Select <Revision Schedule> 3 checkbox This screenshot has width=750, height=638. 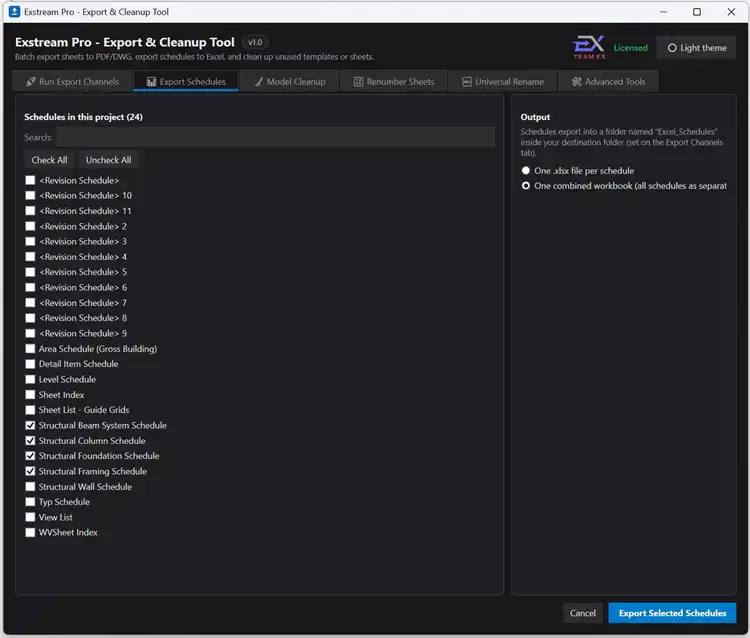(x=30, y=242)
